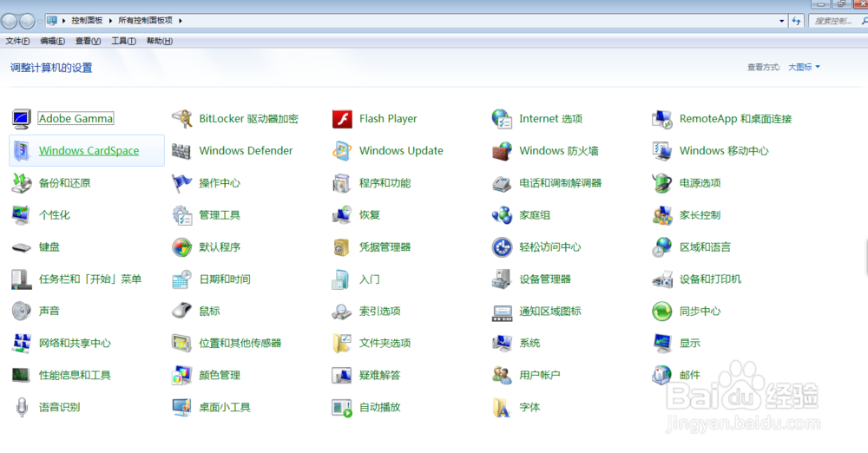Image resolution: width=868 pixels, height=453 pixels.
Task: Open the 设备管理器 icon
Action: coord(502,279)
